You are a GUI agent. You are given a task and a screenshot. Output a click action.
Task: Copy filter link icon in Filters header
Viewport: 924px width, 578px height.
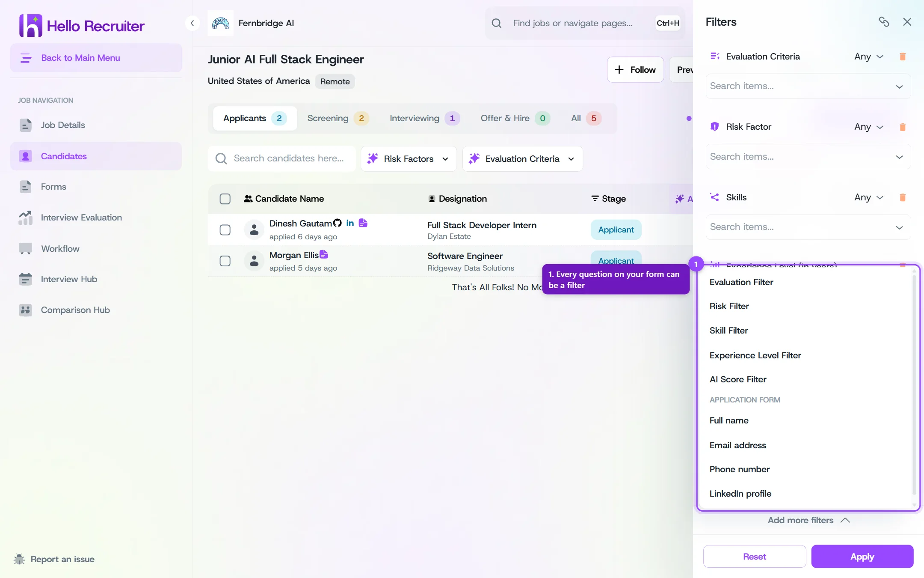click(x=884, y=22)
